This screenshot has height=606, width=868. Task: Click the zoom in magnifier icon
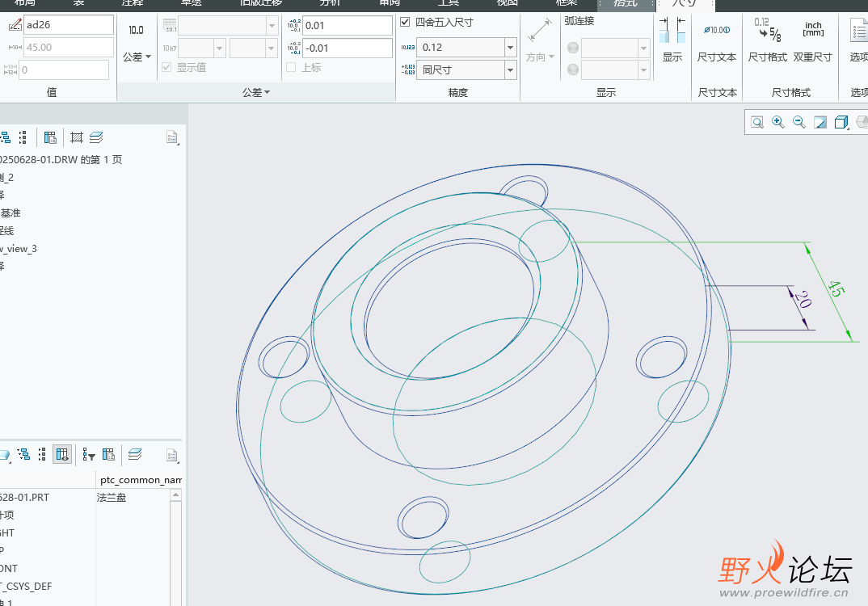coord(777,122)
